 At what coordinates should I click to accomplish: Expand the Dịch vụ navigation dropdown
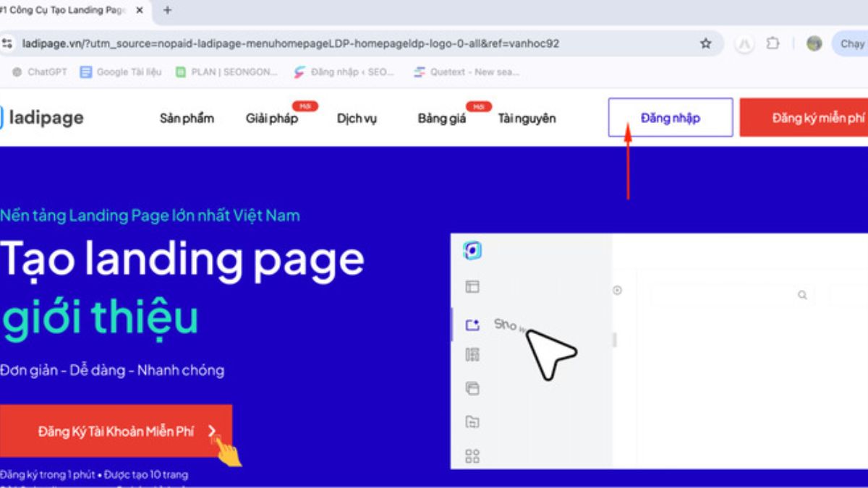tap(356, 118)
